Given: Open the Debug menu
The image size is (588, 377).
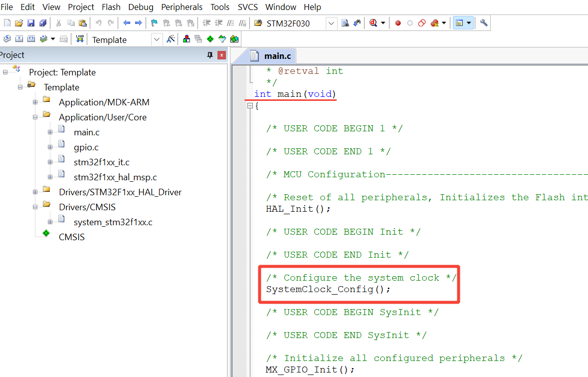Looking at the screenshot, I should (141, 7).
